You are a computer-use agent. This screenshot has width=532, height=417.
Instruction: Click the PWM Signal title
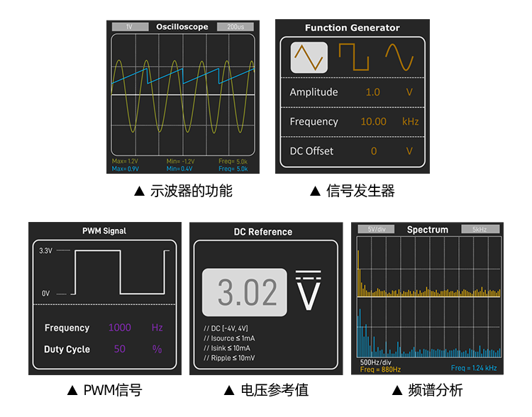click(104, 230)
